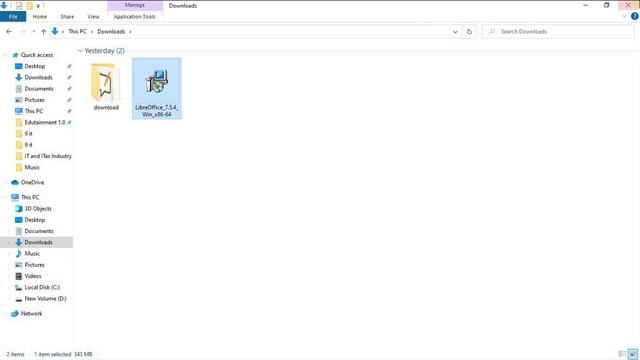
Task: Go up one folder level
Action: click(x=43, y=31)
